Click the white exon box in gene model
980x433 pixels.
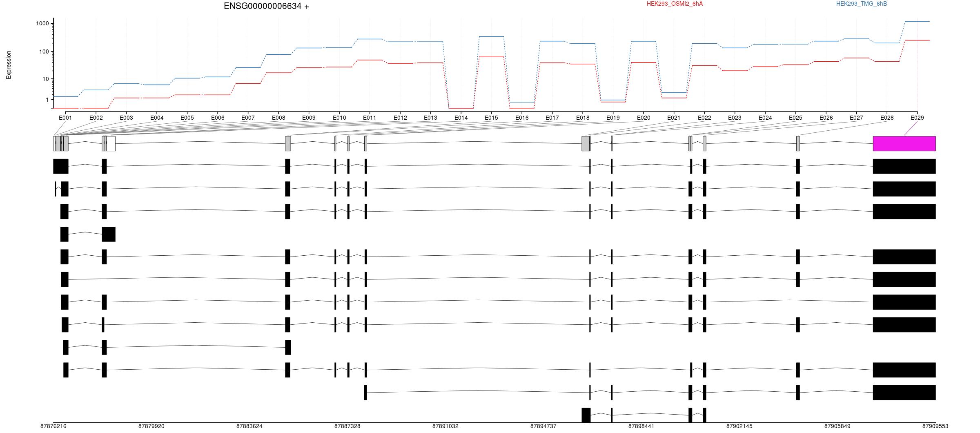click(111, 143)
